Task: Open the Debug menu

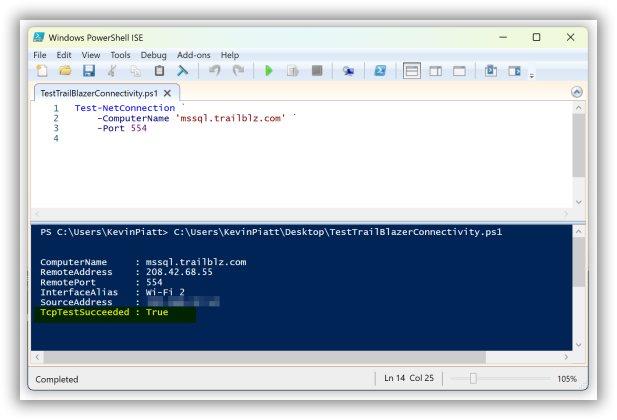Action: (153, 55)
